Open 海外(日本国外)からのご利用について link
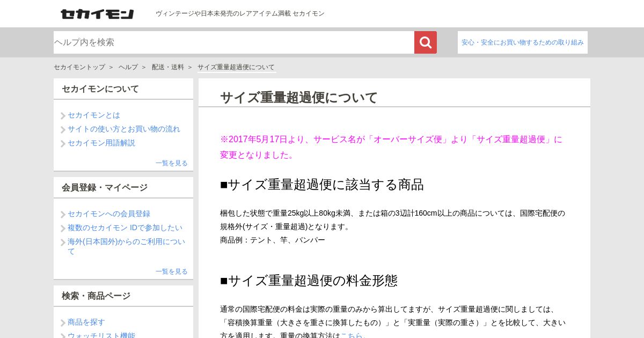This screenshot has height=338, width=644. click(x=126, y=246)
